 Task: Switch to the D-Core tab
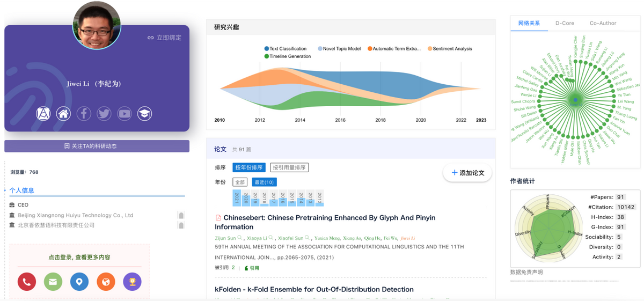(x=565, y=23)
